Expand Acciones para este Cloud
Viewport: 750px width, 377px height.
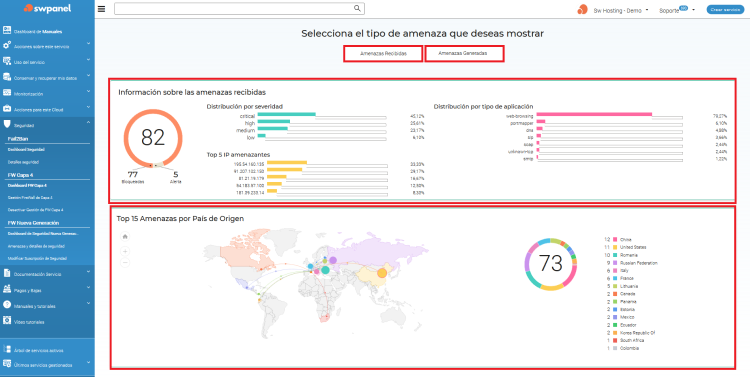[x=88, y=107]
